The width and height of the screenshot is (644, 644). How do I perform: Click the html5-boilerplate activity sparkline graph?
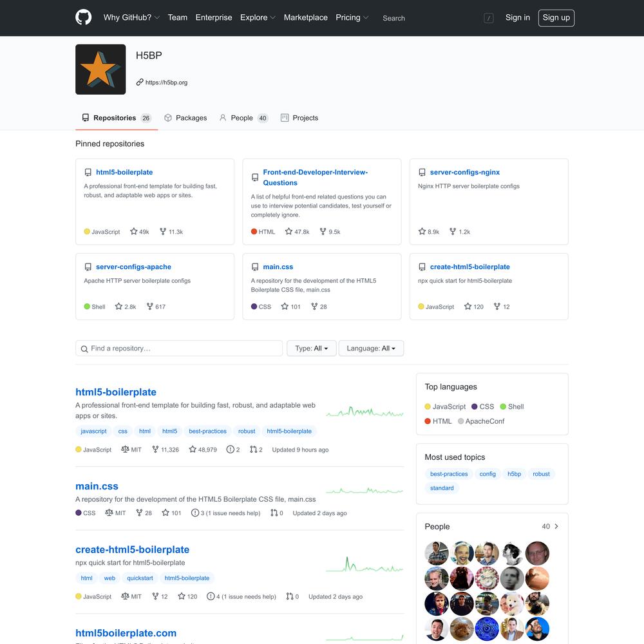(365, 412)
